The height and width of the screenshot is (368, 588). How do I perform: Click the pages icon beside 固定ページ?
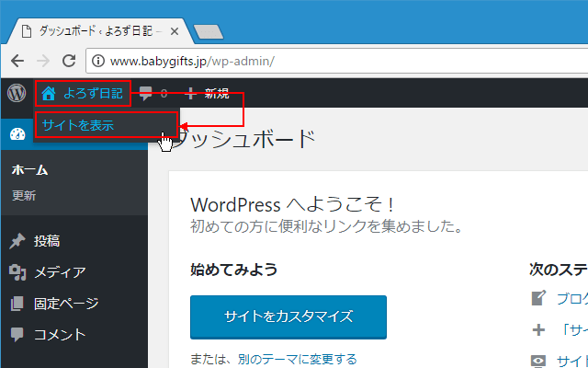[x=17, y=304]
